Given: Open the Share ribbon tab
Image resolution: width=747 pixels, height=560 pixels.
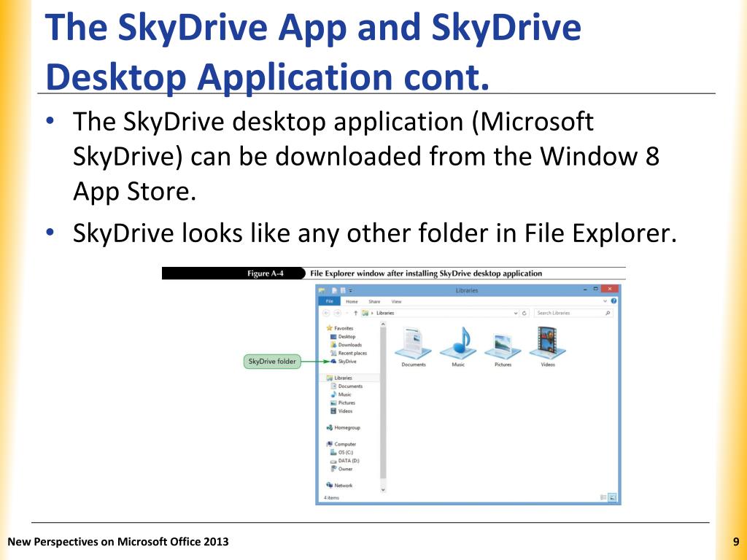Looking at the screenshot, I should pyautogui.click(x=374, y=301).
